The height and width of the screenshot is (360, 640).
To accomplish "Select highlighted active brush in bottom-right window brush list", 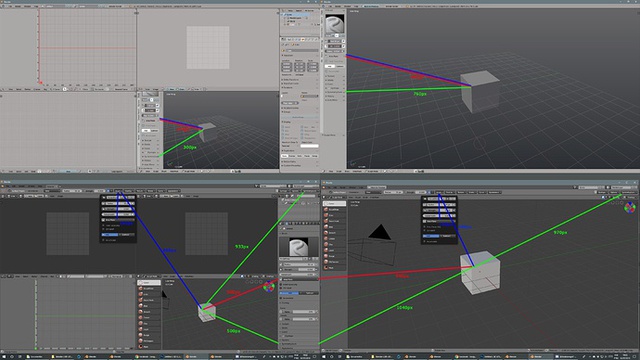I will pos(334,204).
